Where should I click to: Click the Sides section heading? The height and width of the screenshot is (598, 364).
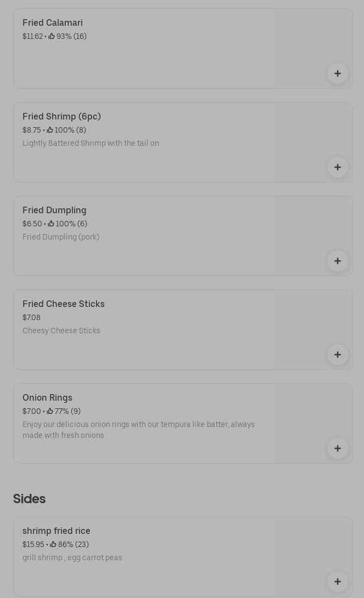click(30, 499)
